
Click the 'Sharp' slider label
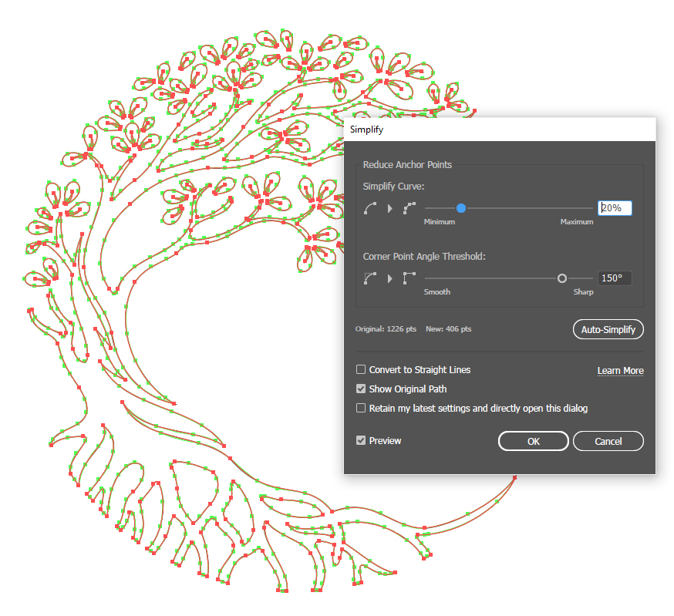tap(583, 292)
